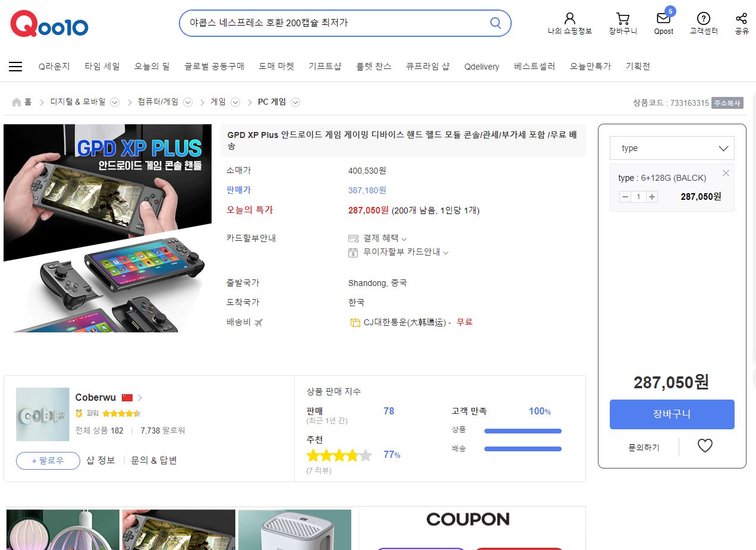This screenshot has height=550, width=756.
Task: Open the 장바구니 cart icon in header
Action: (x=622, y=18)
